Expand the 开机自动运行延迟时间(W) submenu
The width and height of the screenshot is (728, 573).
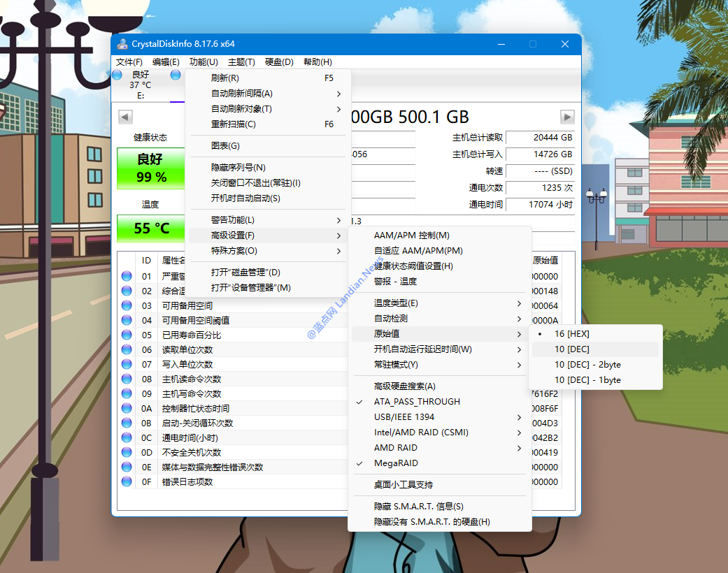pyautogui.click(x=439, y=349)
